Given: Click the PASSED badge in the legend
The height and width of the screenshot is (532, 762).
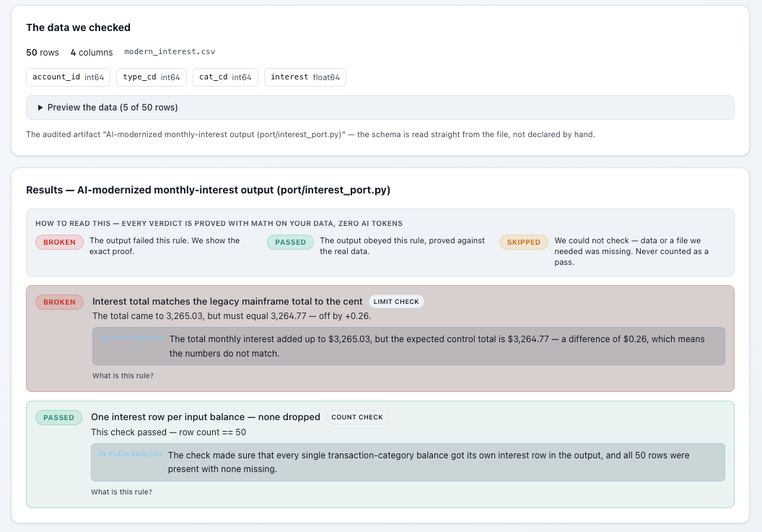Looking at the screenshot, I should pos(291,242).
